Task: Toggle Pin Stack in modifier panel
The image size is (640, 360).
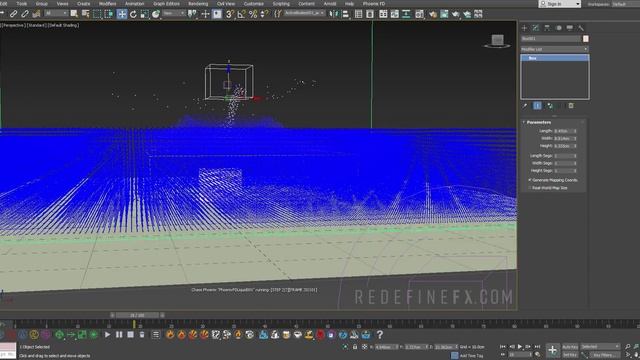Action: [x=525, y=106]
